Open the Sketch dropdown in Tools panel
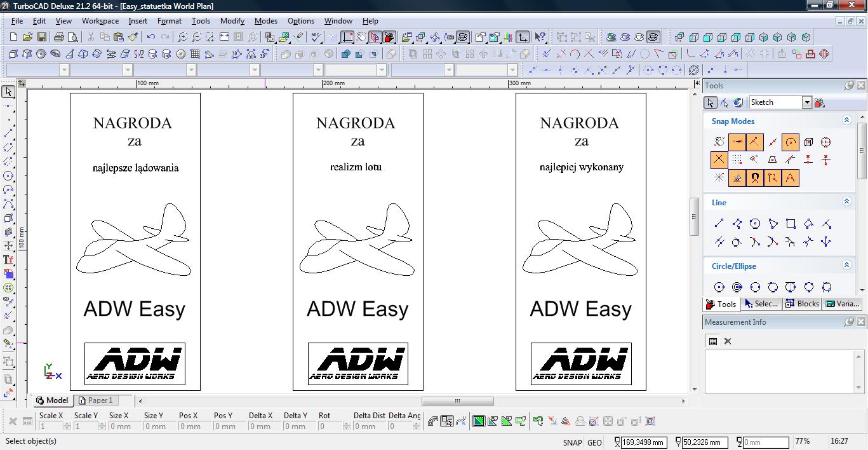This screenshot has width=868, height=450. click(806, 102)
